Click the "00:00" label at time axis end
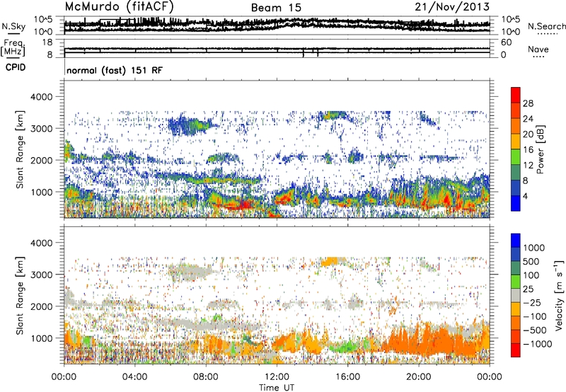Viewport: 566px width, 392px height. [490, 377]
